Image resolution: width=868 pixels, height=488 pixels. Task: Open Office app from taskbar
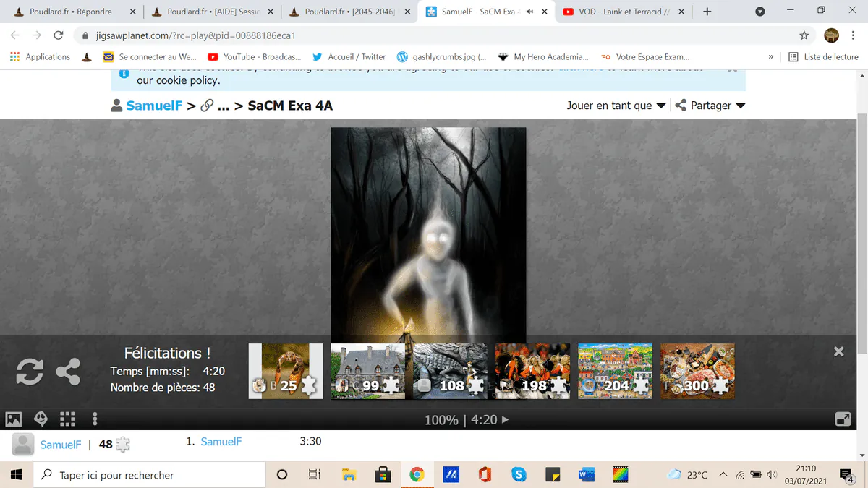pos(485,475)
